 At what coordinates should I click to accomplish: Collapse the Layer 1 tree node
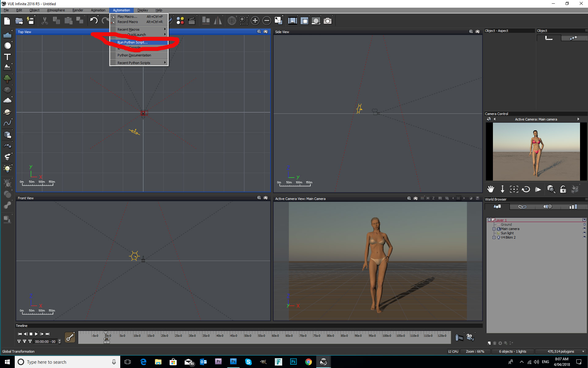(x=489, y=220)
